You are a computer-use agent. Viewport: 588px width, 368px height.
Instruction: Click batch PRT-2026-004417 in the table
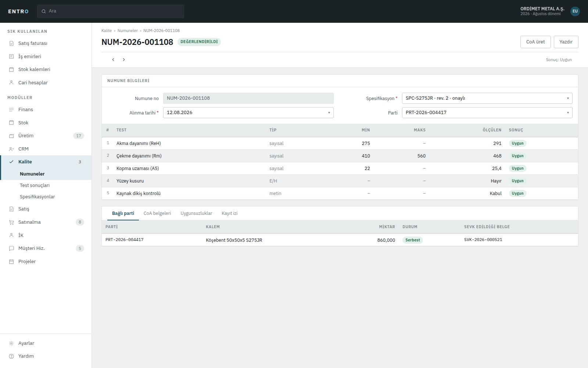click(x=125, y=240)
